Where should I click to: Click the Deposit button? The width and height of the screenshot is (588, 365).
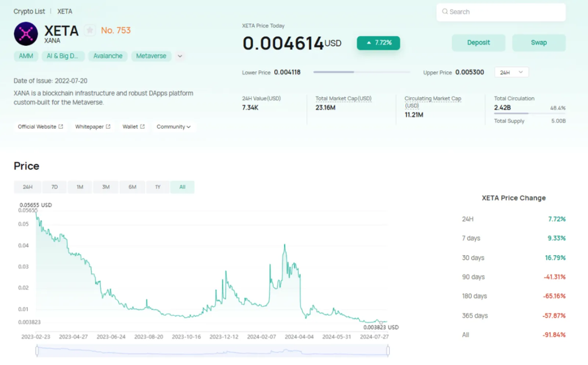pos(478,43)
